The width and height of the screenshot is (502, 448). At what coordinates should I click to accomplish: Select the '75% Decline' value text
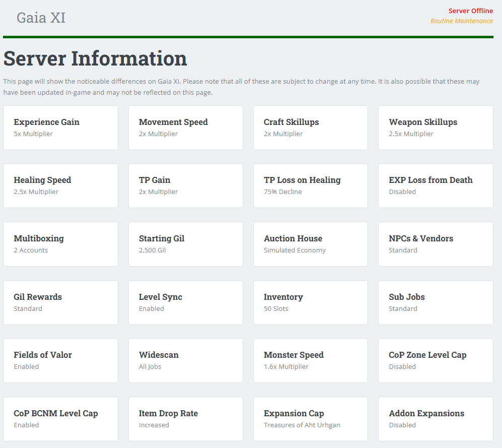(x=282, y=191)
